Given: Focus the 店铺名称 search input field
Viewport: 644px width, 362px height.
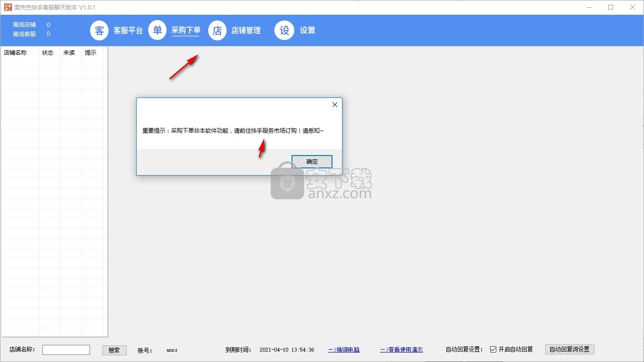Looking at the screenshot, I should (66, 350).
